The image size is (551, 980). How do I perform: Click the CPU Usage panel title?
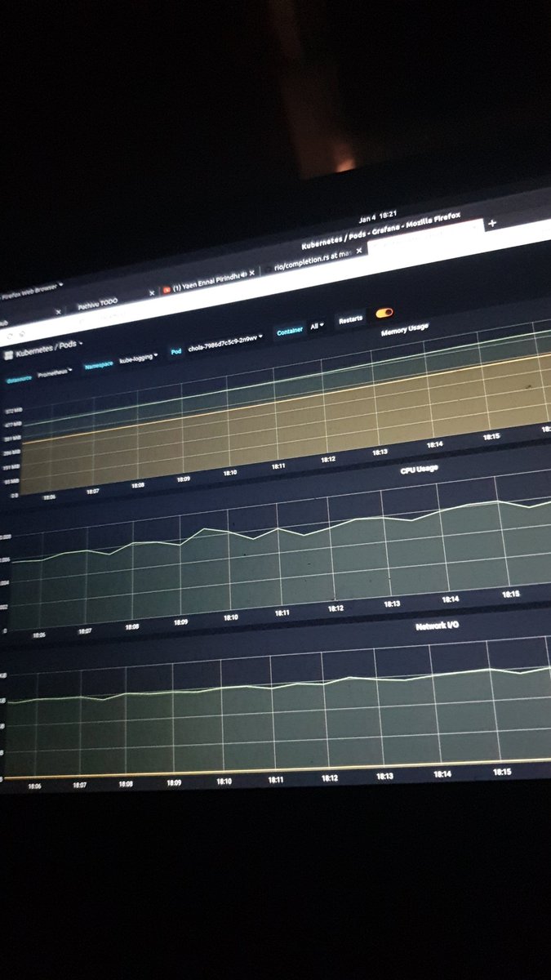coord(419,469)
